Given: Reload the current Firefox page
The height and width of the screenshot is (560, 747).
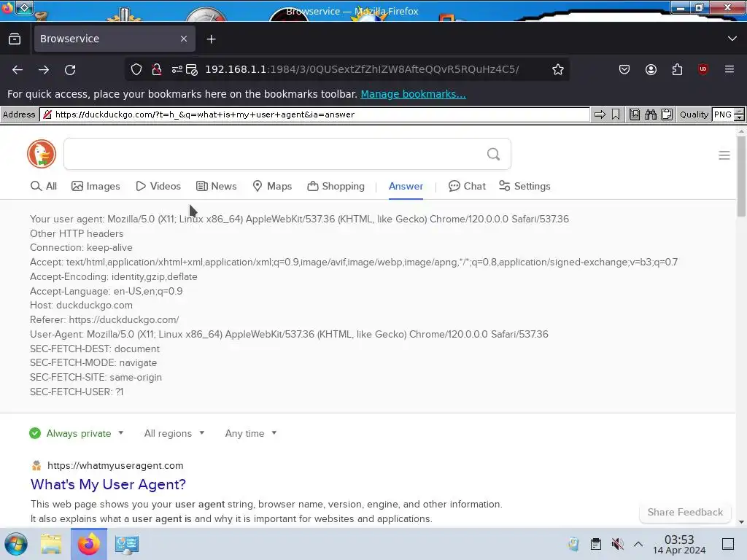Looking at the screenshot, I should click(x=70, y=69).
